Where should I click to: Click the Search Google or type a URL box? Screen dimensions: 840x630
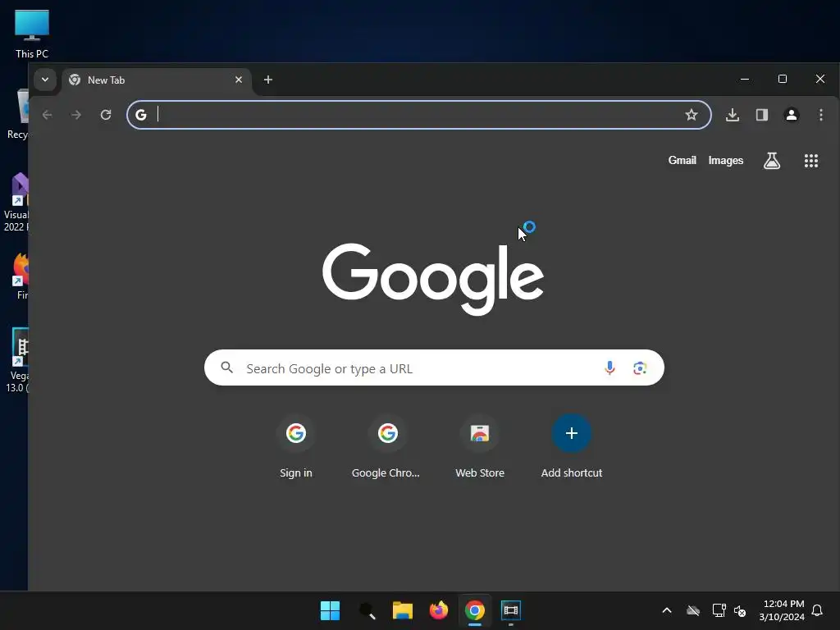pyautogui.click(x=434, y=367)
